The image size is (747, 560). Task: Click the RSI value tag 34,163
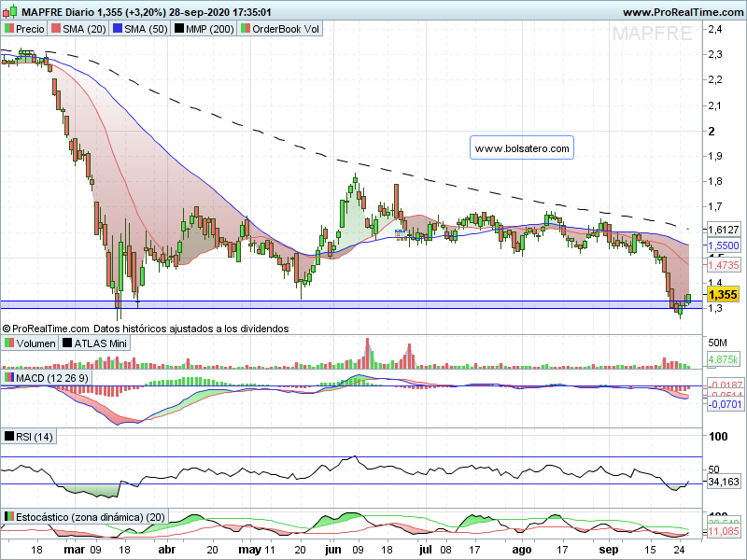(x=723, y=482)
